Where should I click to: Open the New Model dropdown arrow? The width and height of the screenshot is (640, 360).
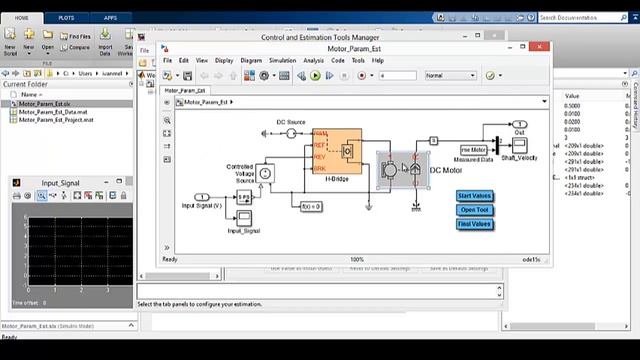177,76
